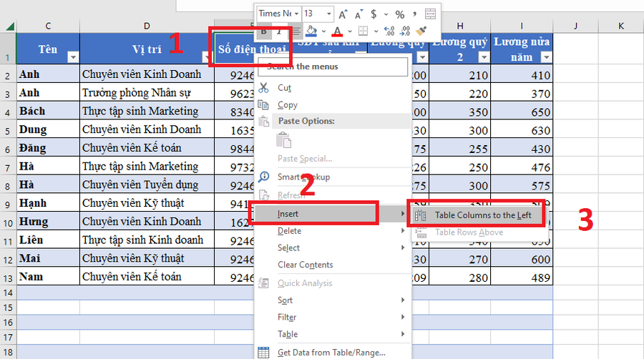Select row header 14
This screenshot has height=359, width=644.
tap(8, 293)
